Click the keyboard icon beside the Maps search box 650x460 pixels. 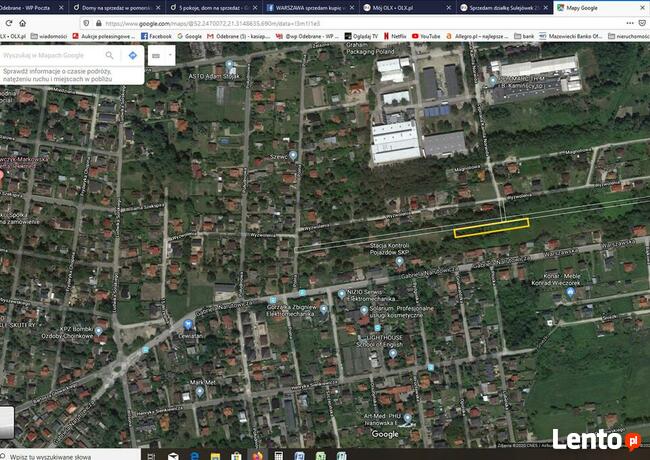(156, 56)
